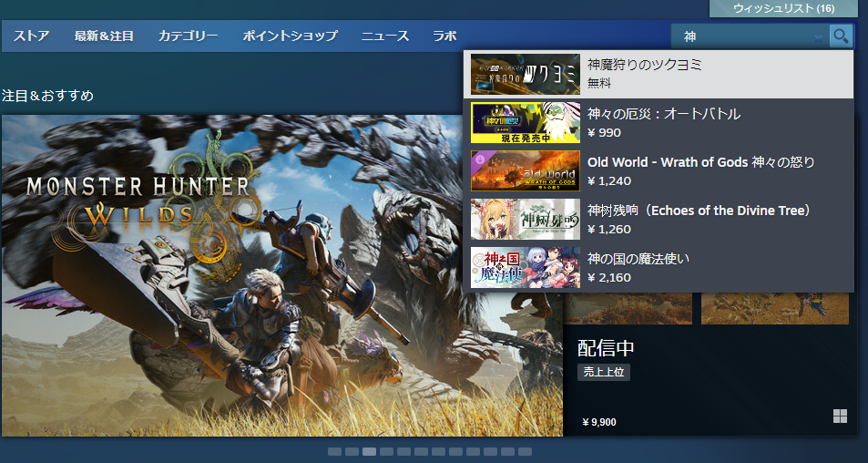Jump to the last carousel page dot
The image size is (868, 463).
pyautogui.click(x=525, y=452)
